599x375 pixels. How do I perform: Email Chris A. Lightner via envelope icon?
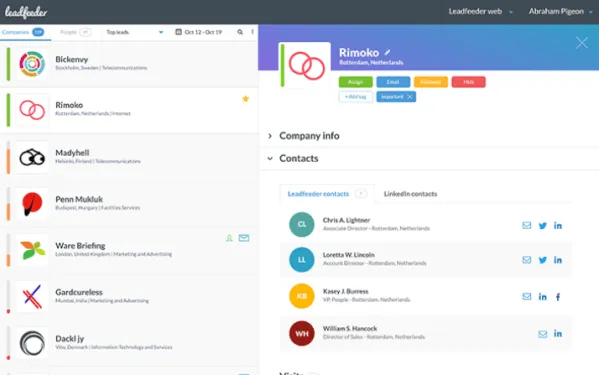click(x=527, y=225)
